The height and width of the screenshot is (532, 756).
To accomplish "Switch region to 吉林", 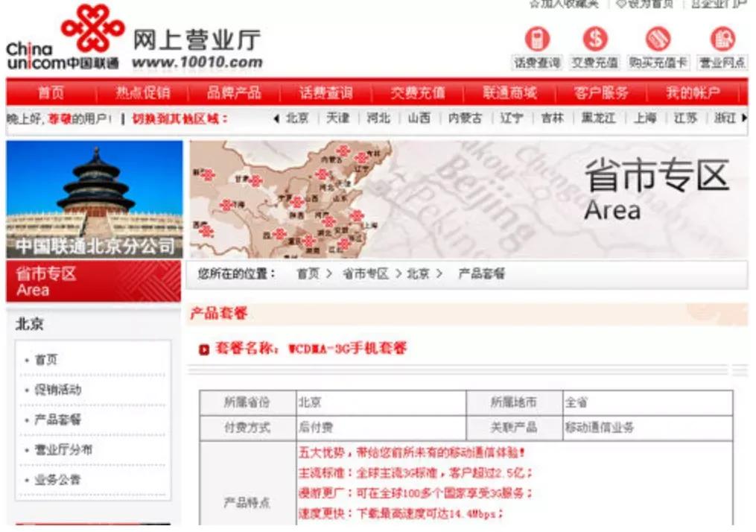I will [552, 118].
